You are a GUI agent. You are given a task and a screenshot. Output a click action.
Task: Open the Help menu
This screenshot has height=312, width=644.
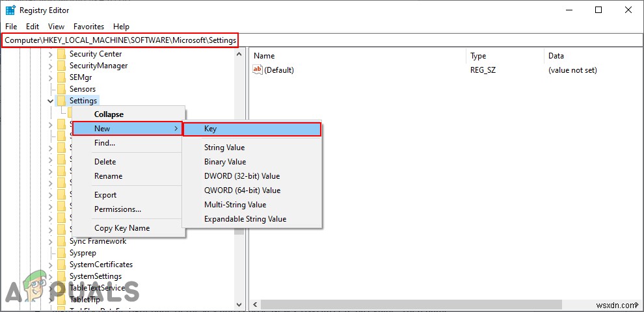click(x=121, y=26)
